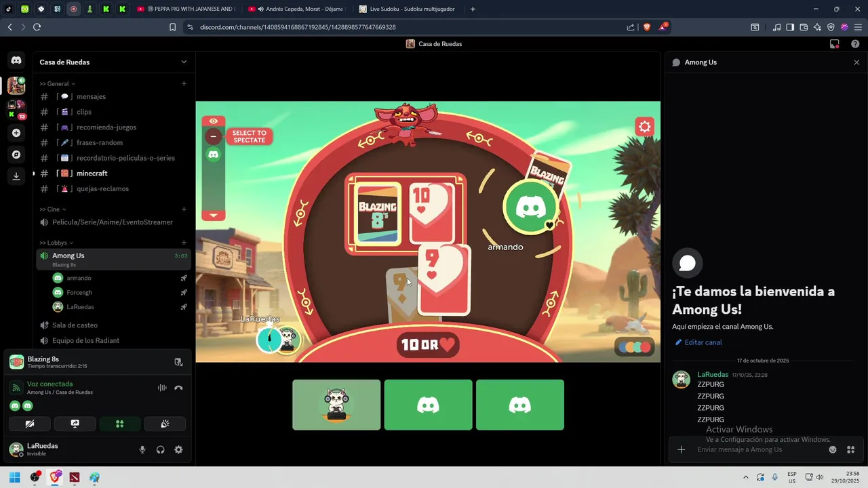This screenshot has height=488, width=868.
Task: Share your screen from voice panel
Action: (75, 424)
